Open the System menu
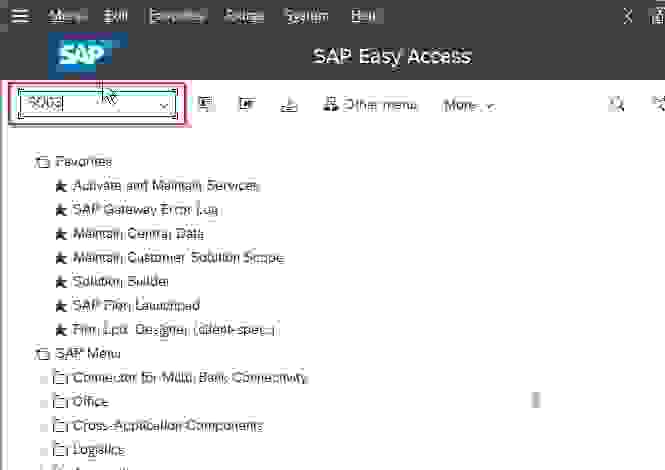Viewport: 665px width, 470px height. click(x=305, y=16)
